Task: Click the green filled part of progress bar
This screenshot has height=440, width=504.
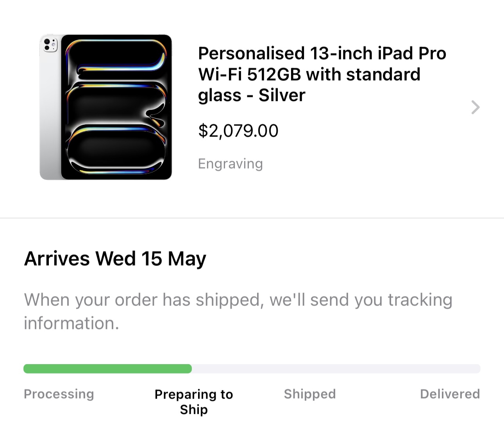Action: [107, 369]
